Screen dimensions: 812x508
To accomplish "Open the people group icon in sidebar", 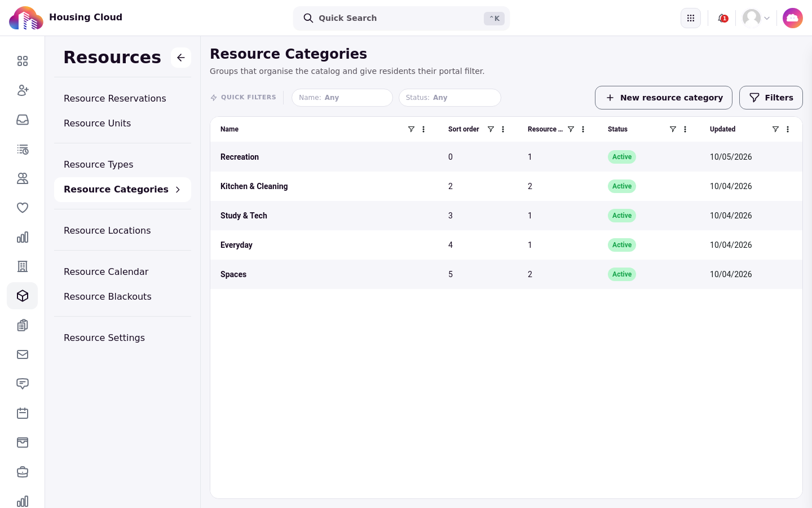I will pyautogui.click(x=23, y=178).
